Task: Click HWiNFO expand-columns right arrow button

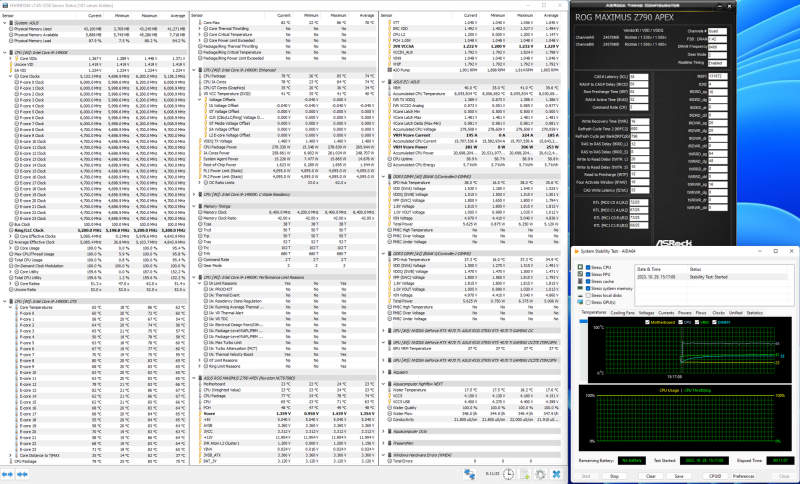Action: point(8,474)
